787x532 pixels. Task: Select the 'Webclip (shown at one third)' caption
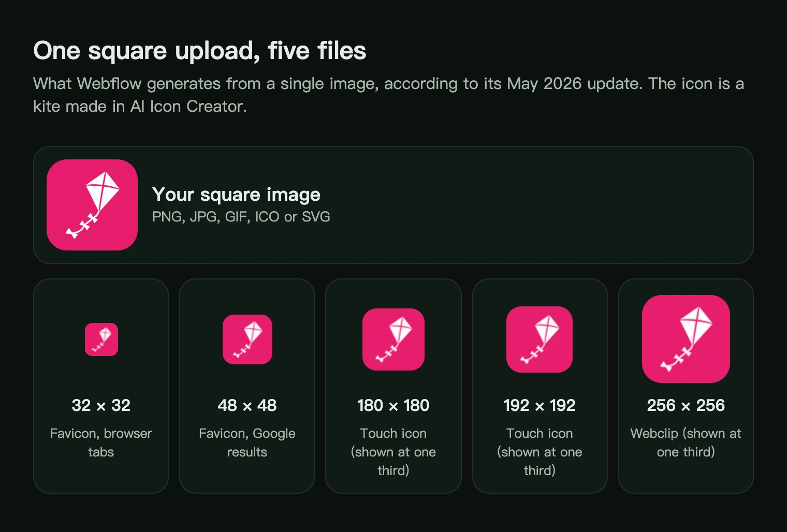click(686, 442)
